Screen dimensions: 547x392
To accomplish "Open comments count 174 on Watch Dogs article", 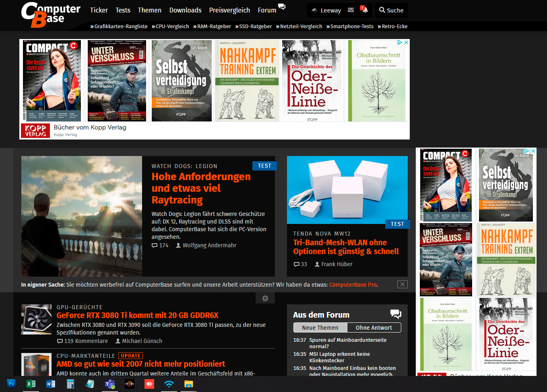I will click(x=160, y=245).
